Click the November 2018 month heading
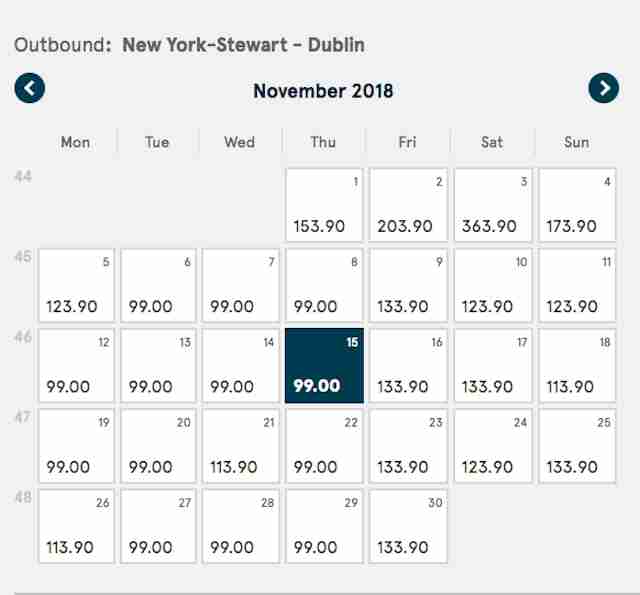The height and width of the screenshot is (595, 640). click(x=323, y=91)
